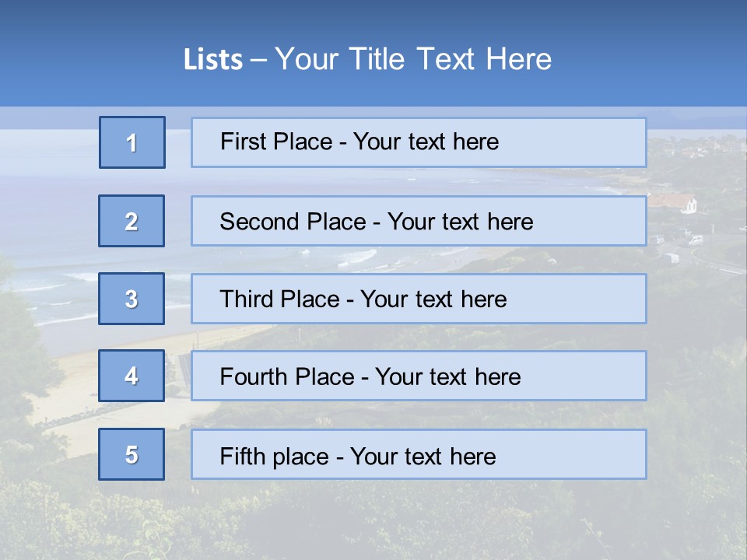The height and width of the screenshot is (560, 747).
Task: Select the number 4 box
Action: 132,376
